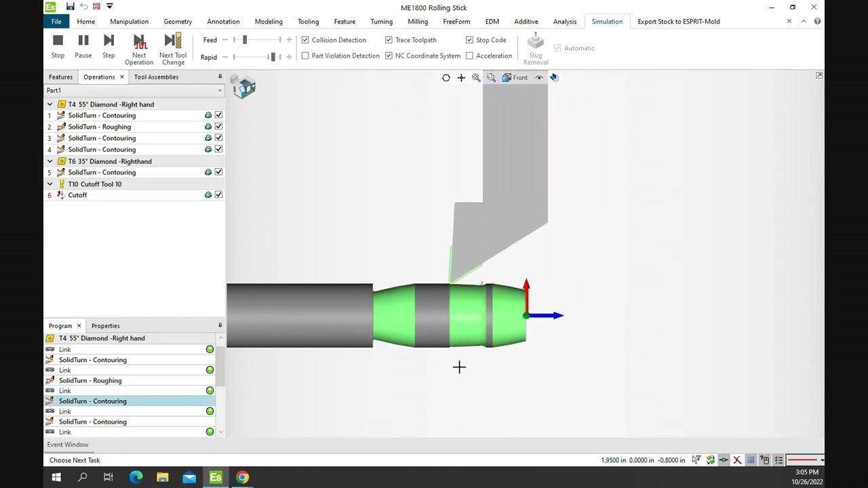Enable Part Violation Detection
This screenshot has height=488, width=868.
click(305, 56)
